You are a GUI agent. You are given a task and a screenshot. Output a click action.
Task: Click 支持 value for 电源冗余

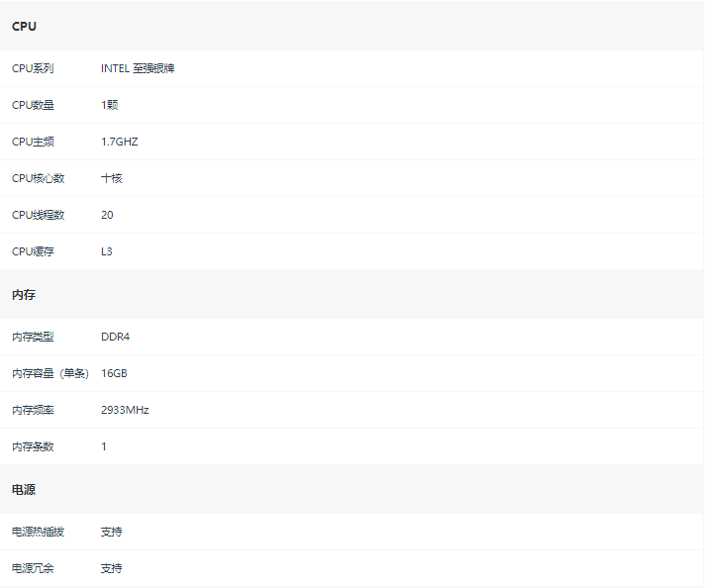point(112,568)
